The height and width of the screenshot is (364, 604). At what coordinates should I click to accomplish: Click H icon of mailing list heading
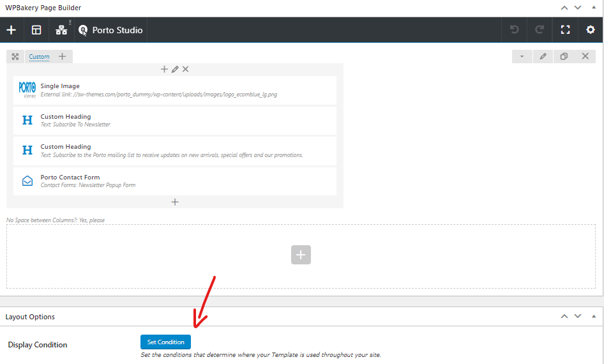[x=27, y=150]
